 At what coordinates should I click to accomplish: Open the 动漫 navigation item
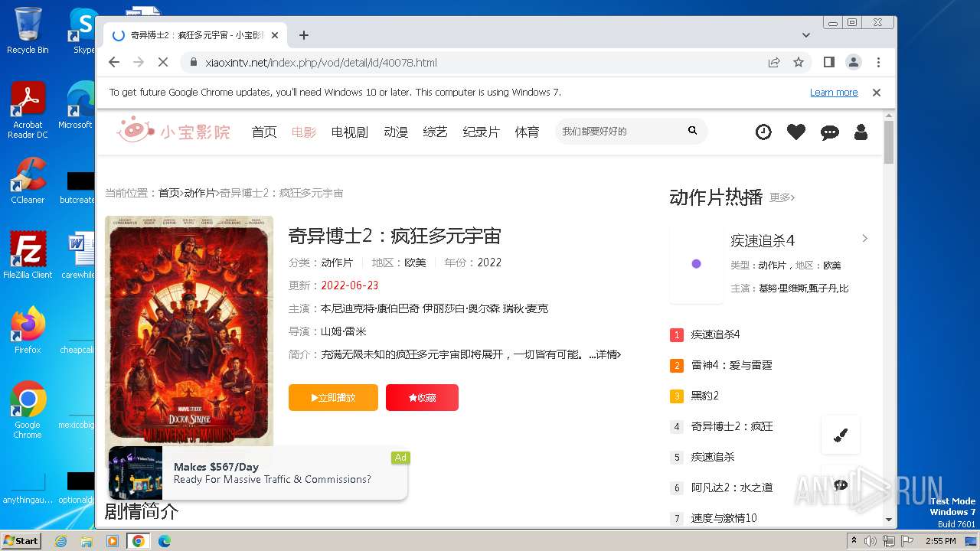396,132
